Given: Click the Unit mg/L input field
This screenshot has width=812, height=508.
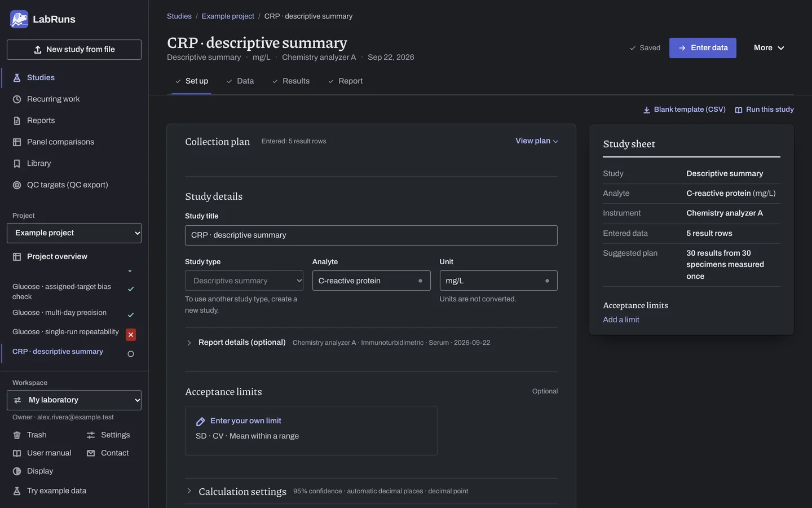Looking at the screenshot, I should pos(498,281).
